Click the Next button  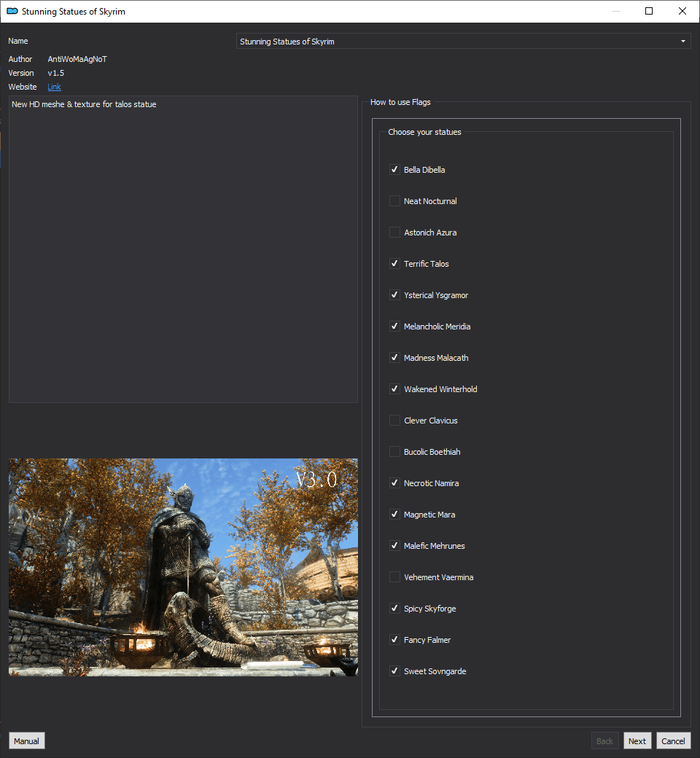point(637,741)
